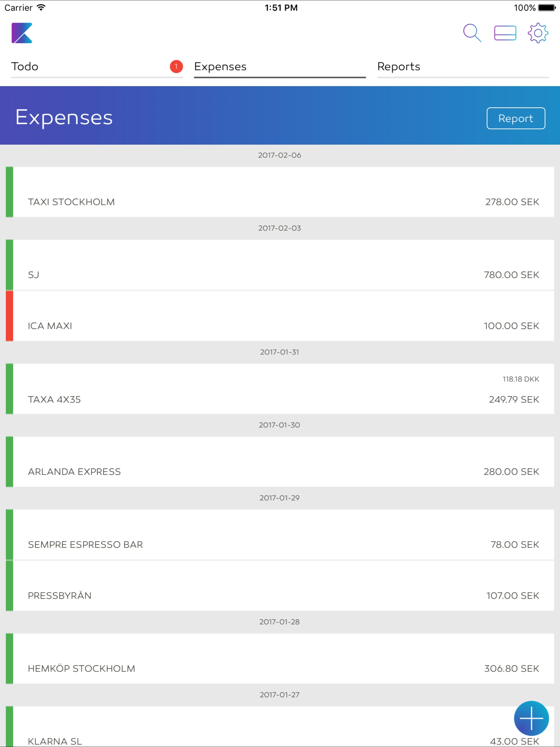
Task: Open the credit card icon
Action: tap(505, 33)
